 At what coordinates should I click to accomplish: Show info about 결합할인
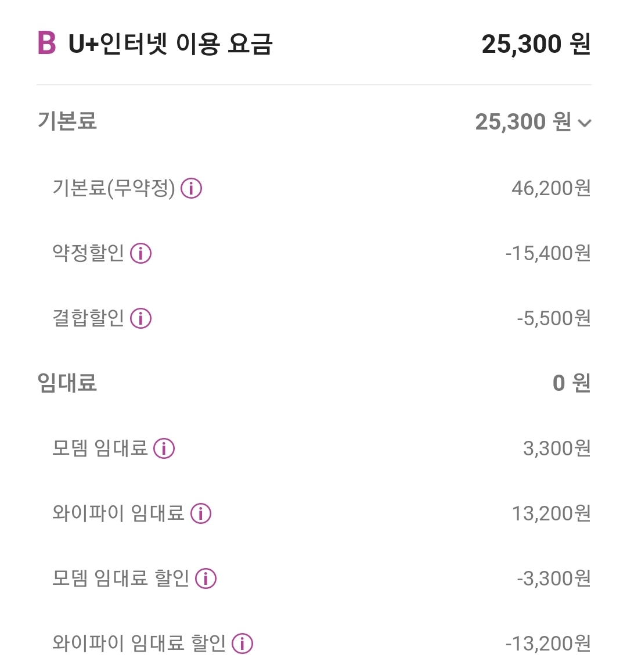click(x=140, y=318)
